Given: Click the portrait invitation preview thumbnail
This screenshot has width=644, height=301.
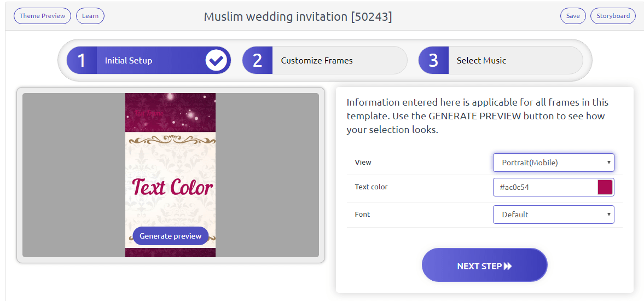Looking at the screenshot, I should click(x=170, y=164).
